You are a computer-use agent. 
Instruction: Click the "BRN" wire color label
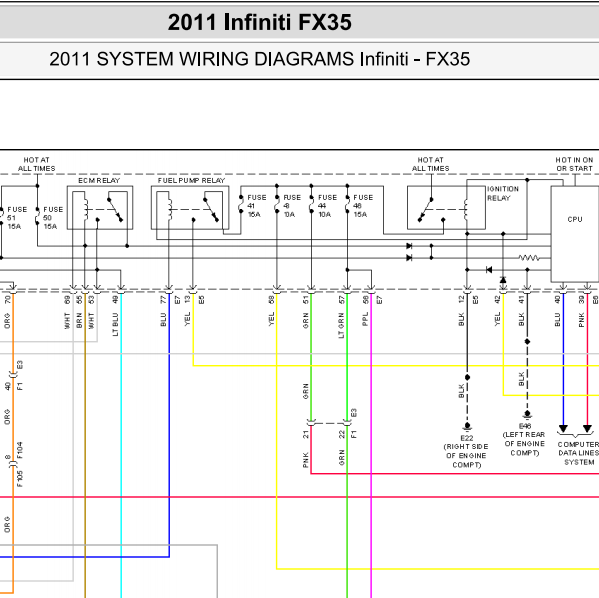[x=79, y=320]
